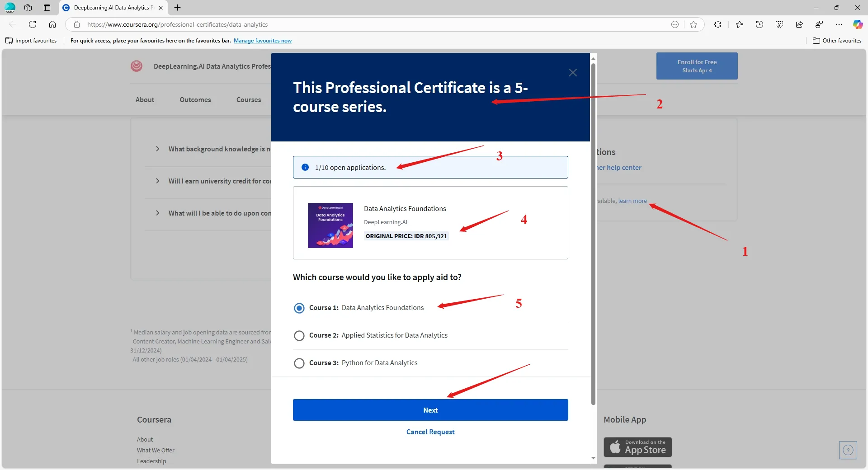The height and width of the screenshot is (470, 868).
Task: Click Manage favourites now link
Action: tap(263, 41)
